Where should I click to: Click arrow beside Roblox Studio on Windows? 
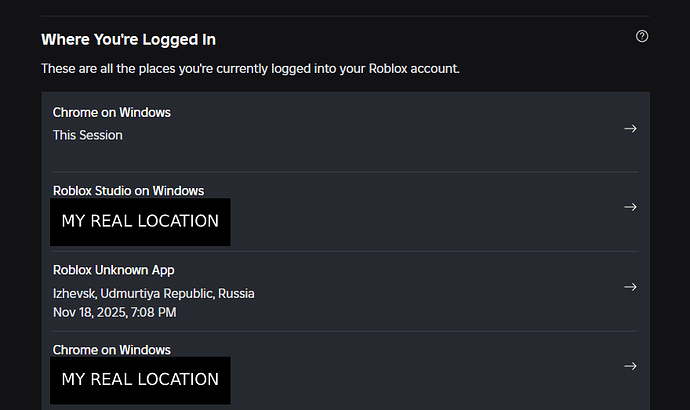630,207
